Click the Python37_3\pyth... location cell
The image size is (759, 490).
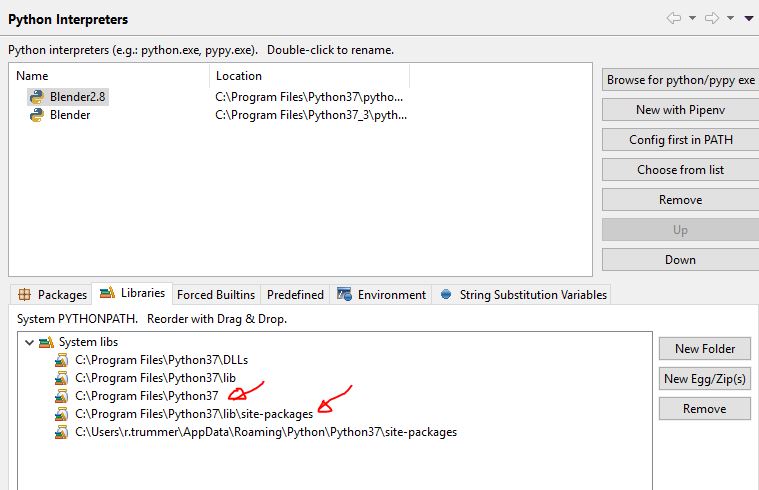coord(311,115)
